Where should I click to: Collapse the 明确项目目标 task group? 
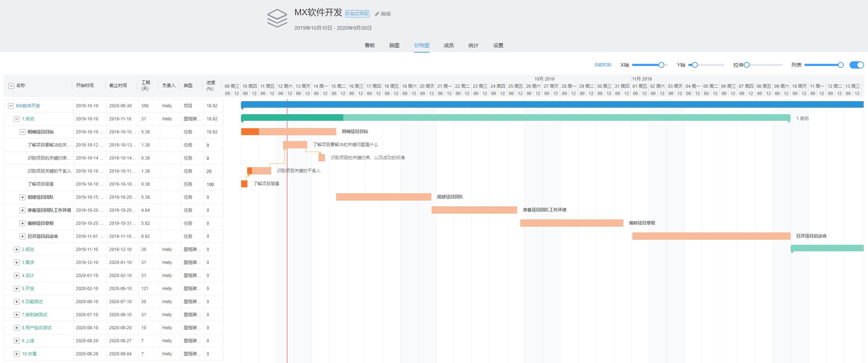(x=23, y=132)
